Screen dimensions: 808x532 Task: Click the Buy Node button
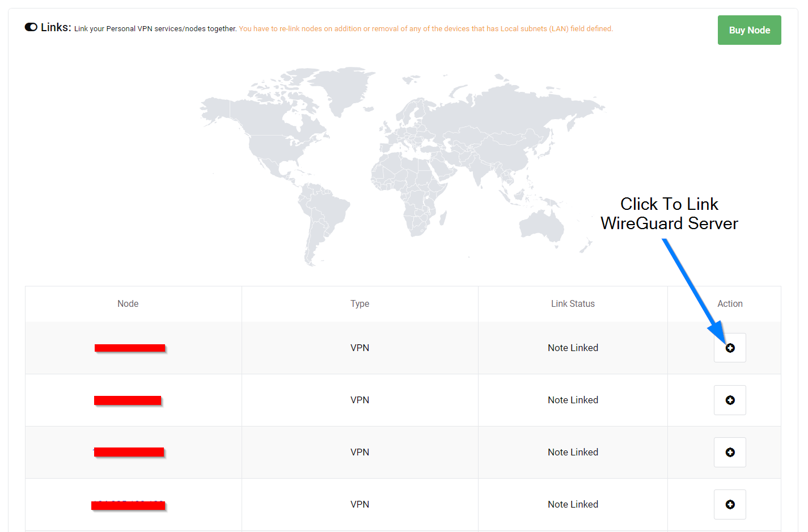[749, 29]
